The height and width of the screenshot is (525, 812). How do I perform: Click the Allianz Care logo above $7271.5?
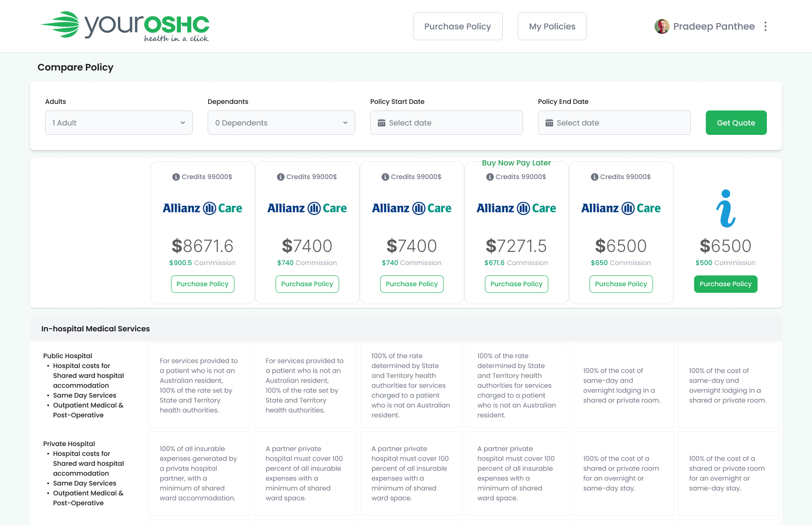(516, 208)
